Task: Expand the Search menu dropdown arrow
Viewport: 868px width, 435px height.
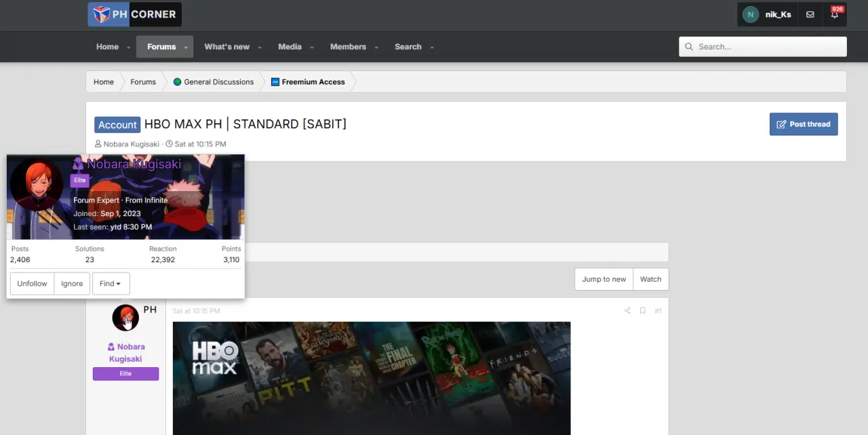Action: (x=432, y=47)
